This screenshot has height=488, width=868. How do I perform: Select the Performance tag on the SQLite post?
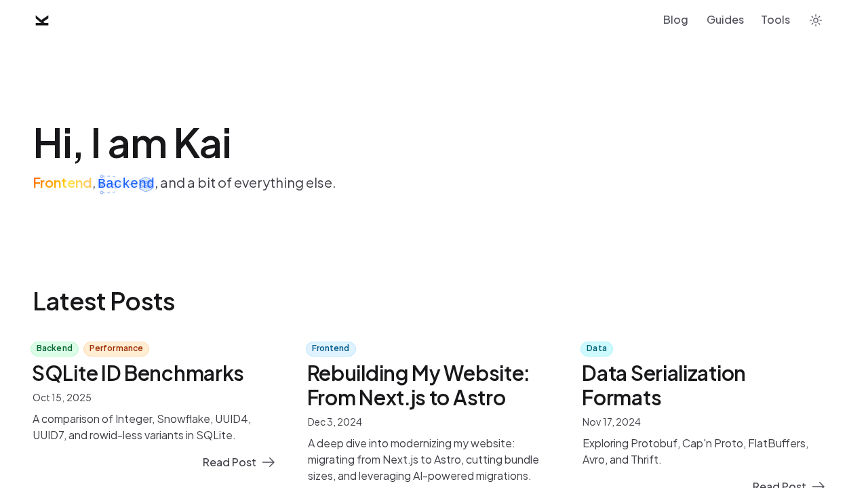point(116,348)
